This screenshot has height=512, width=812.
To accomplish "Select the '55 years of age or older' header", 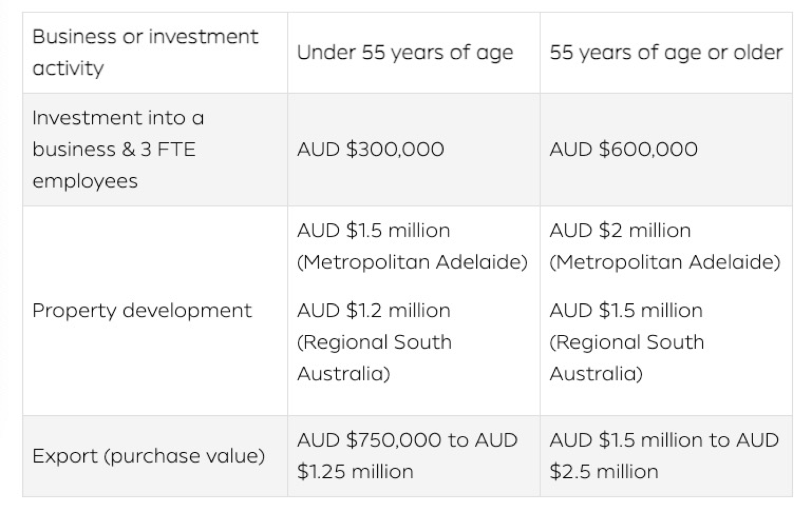I will (x=666, y=52).
